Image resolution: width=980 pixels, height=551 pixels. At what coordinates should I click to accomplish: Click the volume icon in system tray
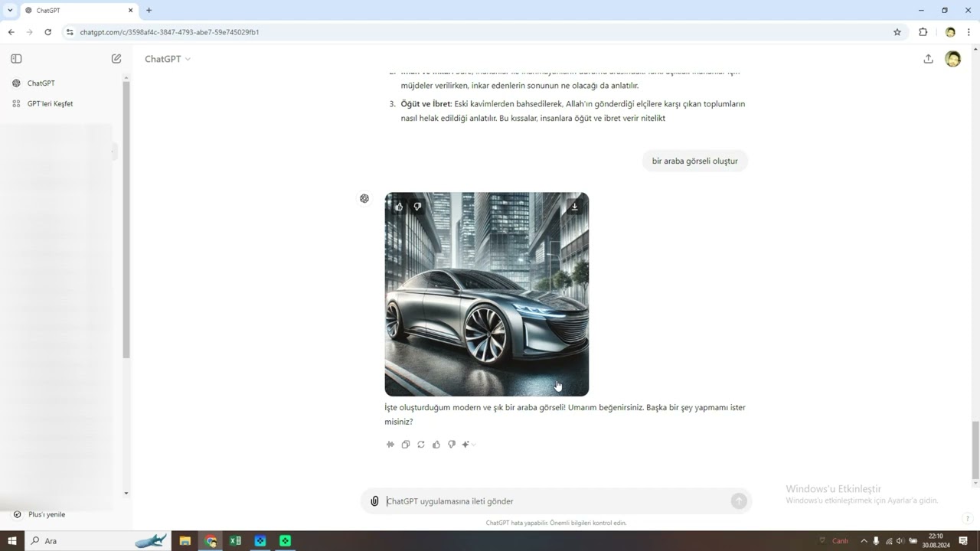(900, 541)
